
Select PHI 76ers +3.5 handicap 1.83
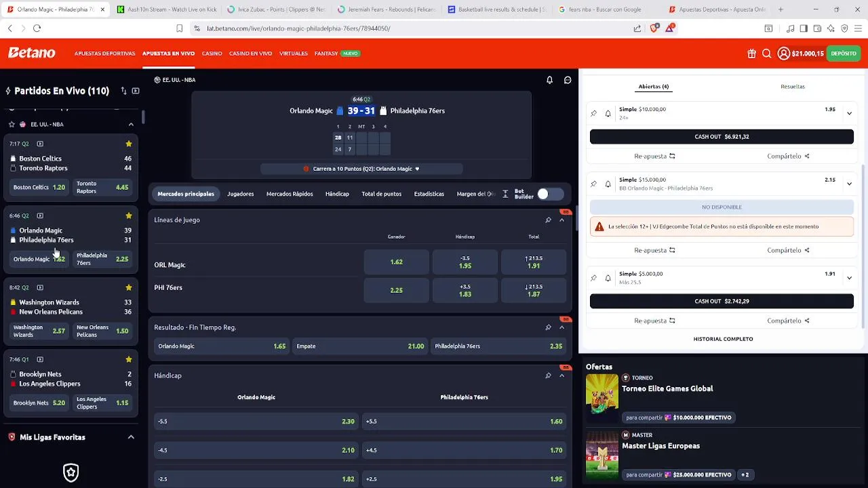(465, 290)
